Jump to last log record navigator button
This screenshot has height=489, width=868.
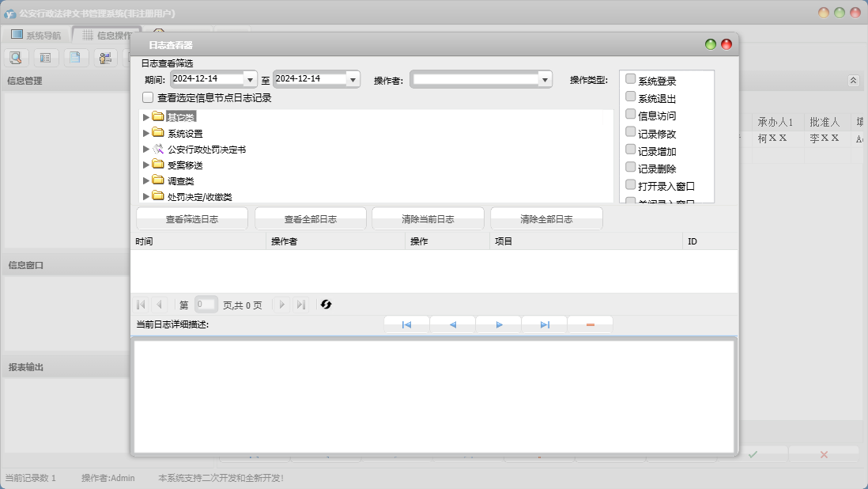[x=545, y=324]
